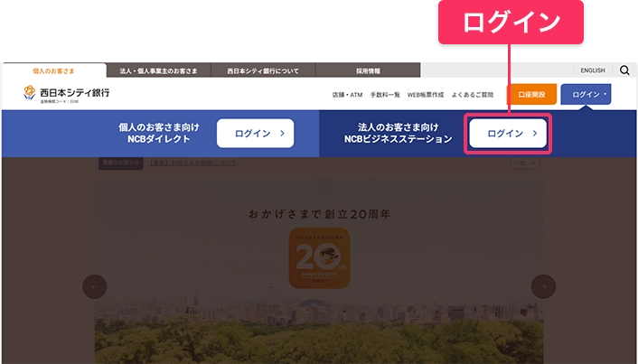Viewport: 638px width, 364px height.
Task: Click the 一覧 notices list button
Action: pyautogui.click(x=525, y=163)
